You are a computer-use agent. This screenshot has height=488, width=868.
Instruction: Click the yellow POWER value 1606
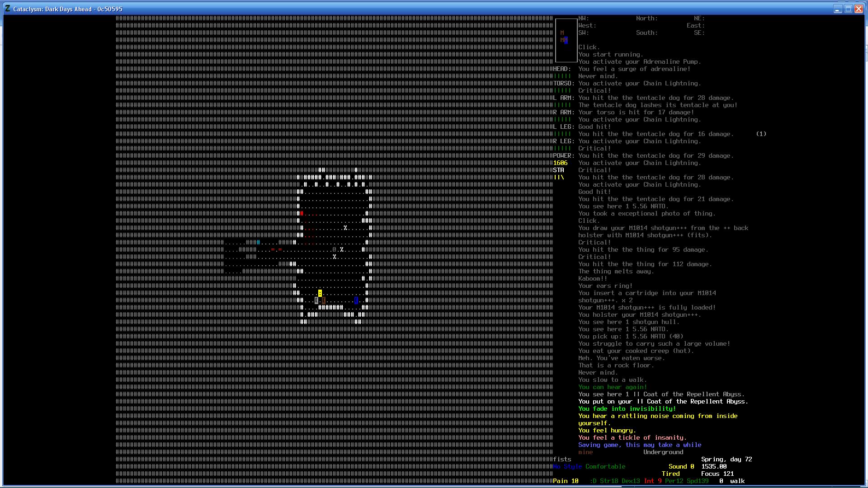point(560,163)
